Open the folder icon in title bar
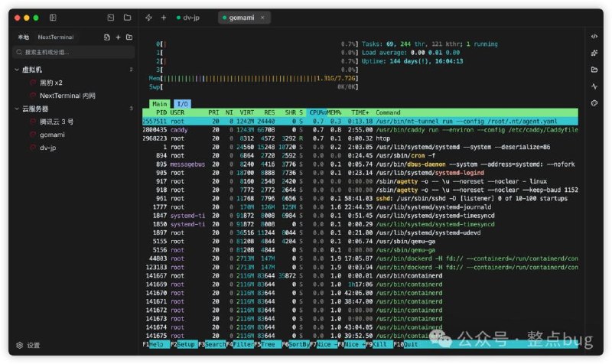 point(127,18)
